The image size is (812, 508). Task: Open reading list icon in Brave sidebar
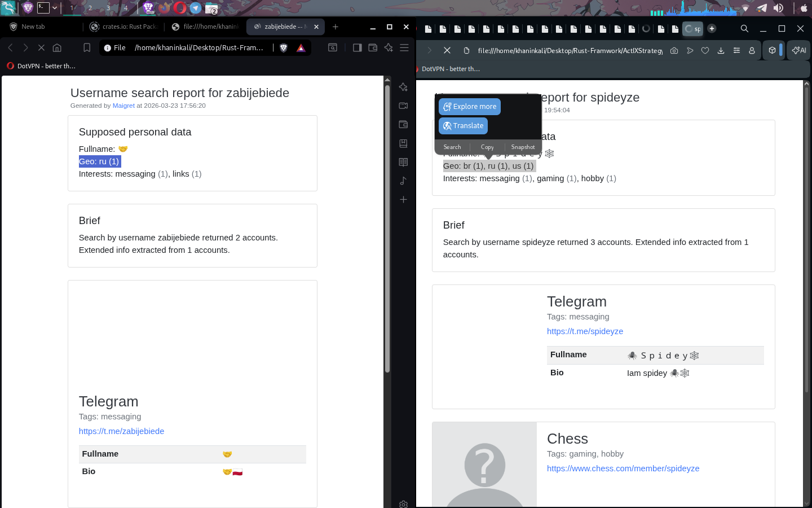[x=403, y=162]
